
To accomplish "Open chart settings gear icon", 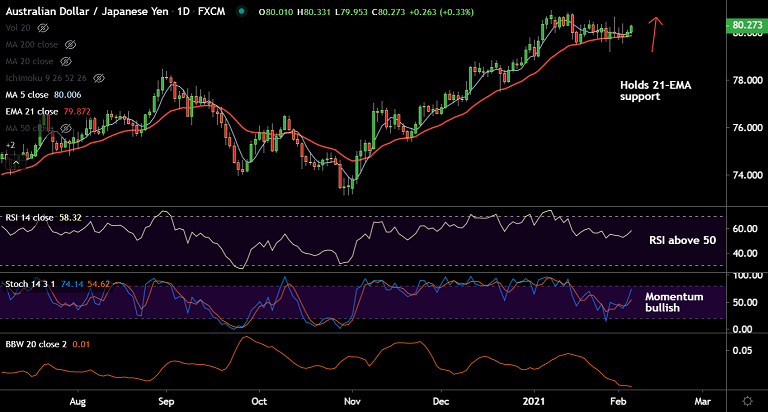I will coord(747,401).
